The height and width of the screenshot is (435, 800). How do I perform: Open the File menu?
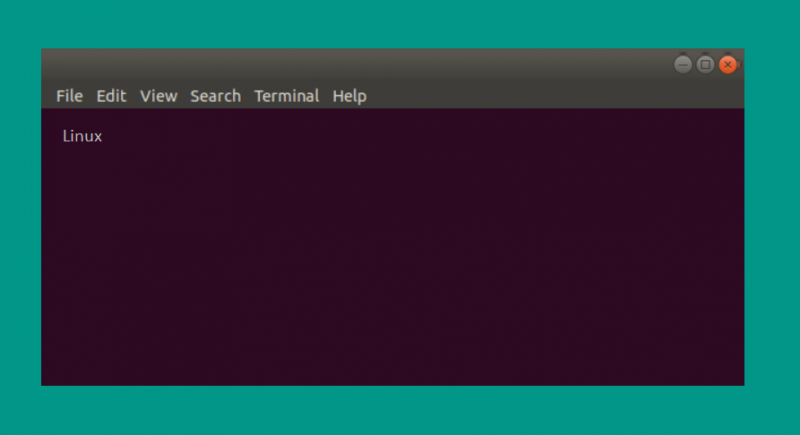point(69,96)
